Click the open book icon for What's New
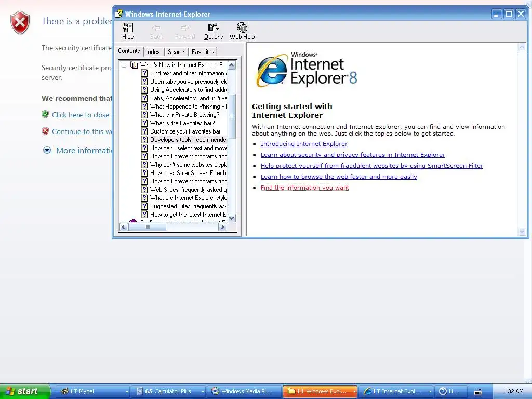This screenshot has width=532, height=399. point(134,65)
